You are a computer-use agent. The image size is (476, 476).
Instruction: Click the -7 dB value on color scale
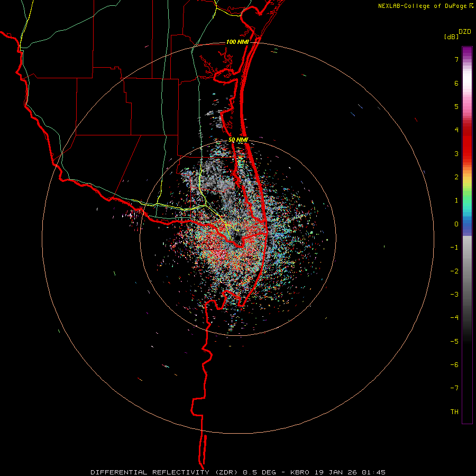click(454, 388)
